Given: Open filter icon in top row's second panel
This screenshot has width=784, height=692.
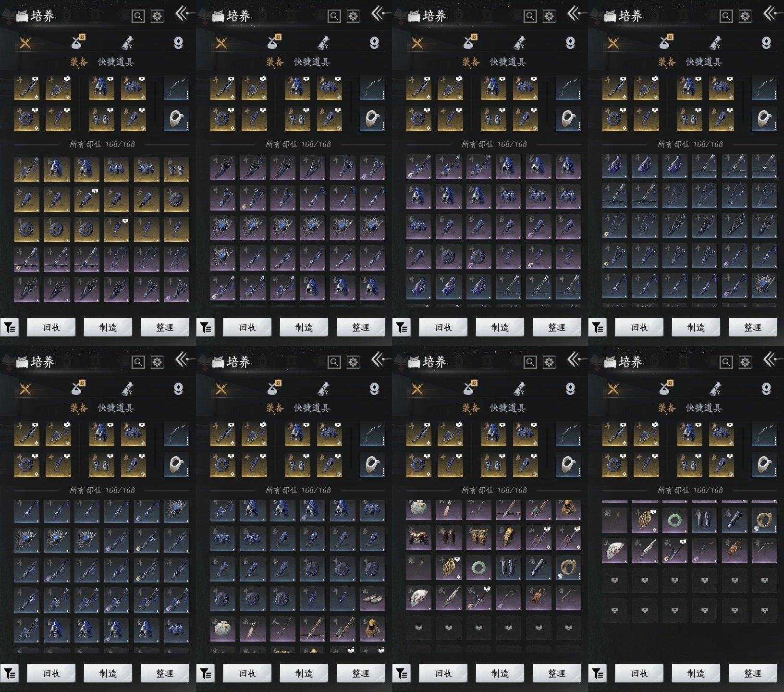Looking at the screenshot, I should 206,328.
